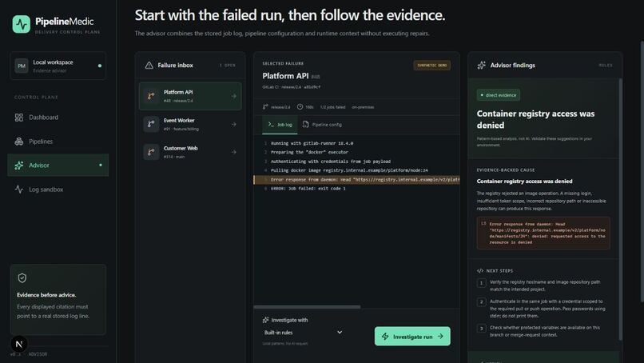Click the SYNTHETIC DEMO badge
The height and width of the screenshot is (363, 644).
[x=432, y=66]
